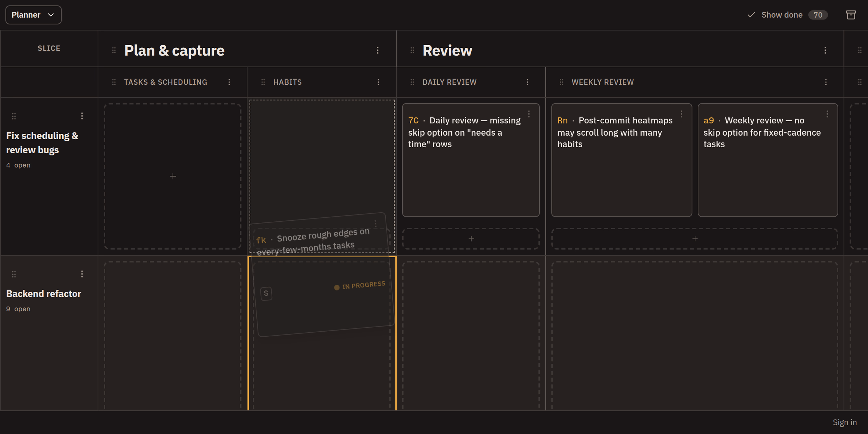
Task: Click the done count badge 70
Action: (818, 15)
